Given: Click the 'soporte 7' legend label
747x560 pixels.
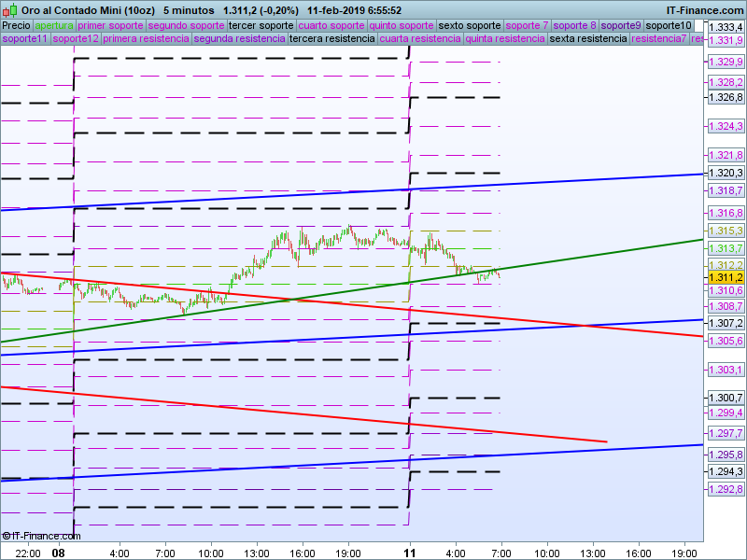Looking at the screenshot, I should coord(528,25).
